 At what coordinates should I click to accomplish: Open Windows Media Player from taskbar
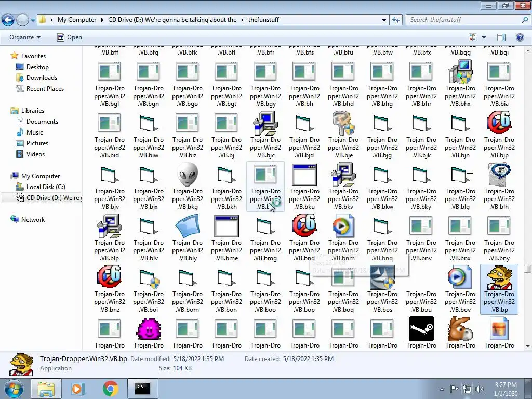pyautogui.click(x=77, y=389)
